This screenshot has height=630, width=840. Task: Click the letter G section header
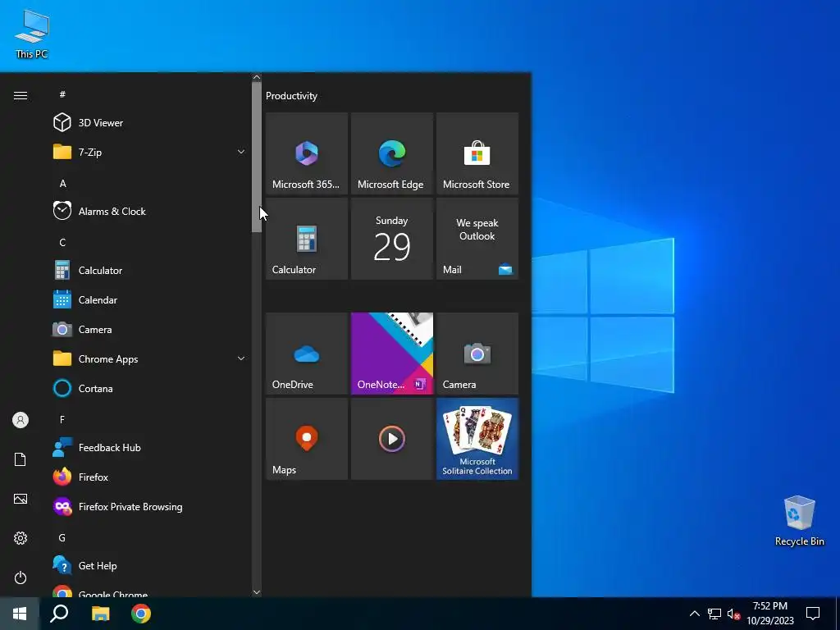62,537
